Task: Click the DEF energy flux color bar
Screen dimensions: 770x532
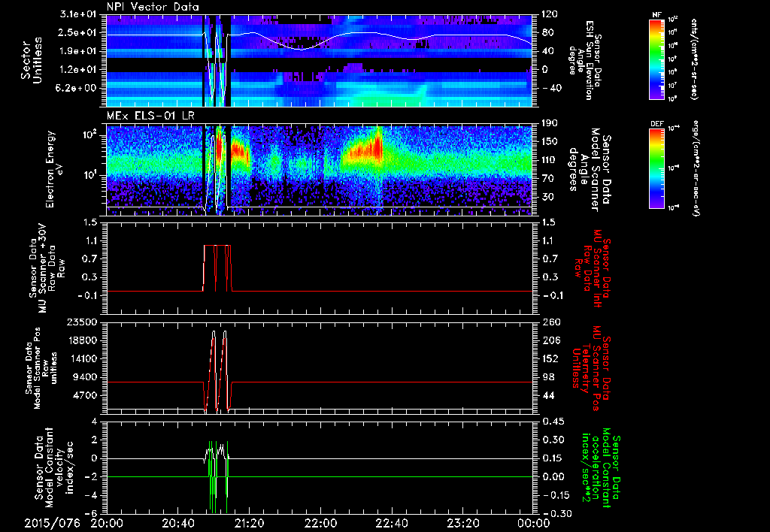Action: pos(656,168)
